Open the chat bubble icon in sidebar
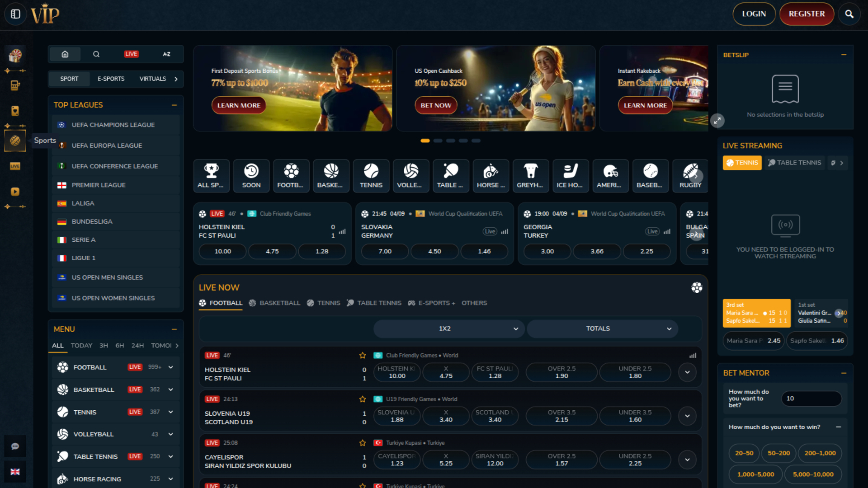 15,446
